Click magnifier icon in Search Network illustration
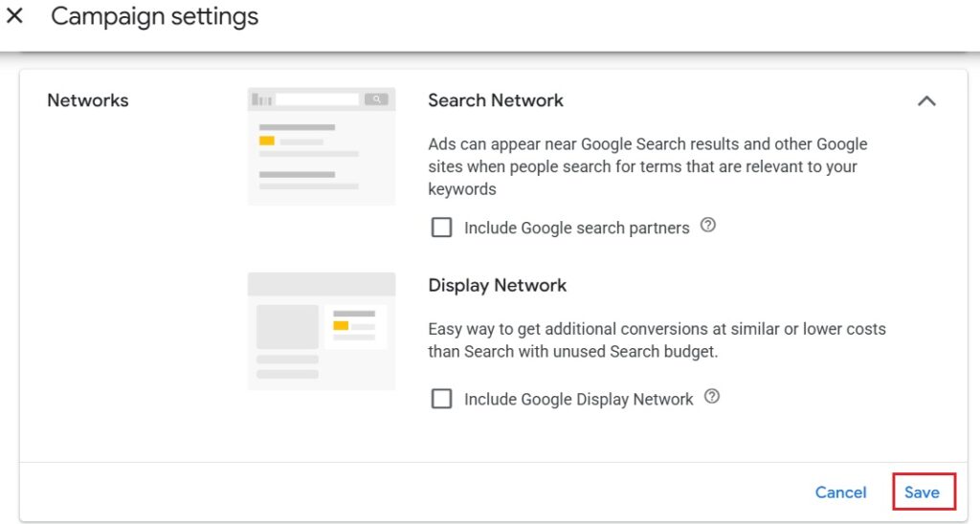 tap(377, 99)
